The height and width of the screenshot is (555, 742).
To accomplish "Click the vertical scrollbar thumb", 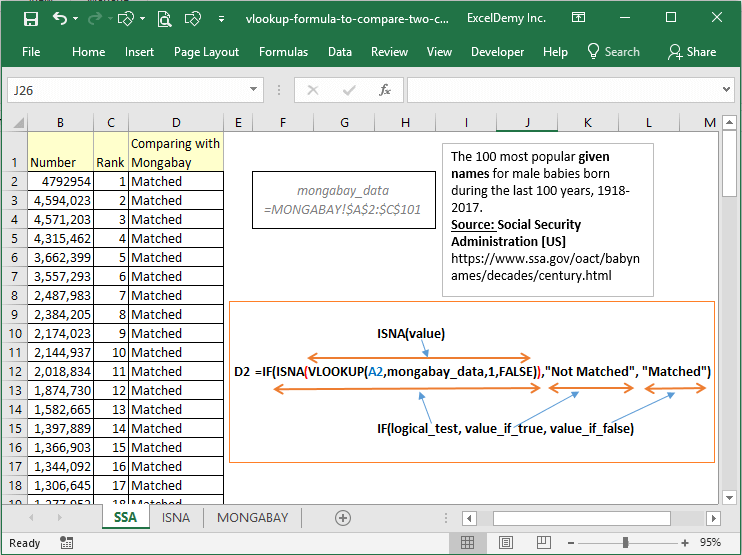I will 729,163.
